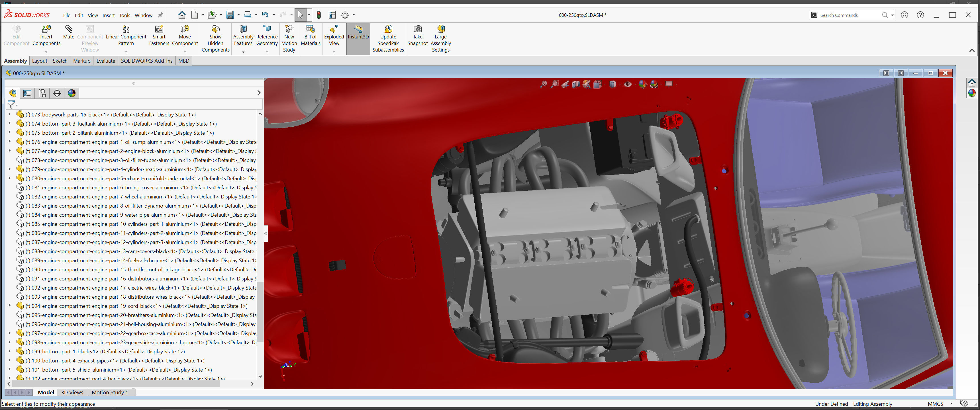The image size is (980, 410).
Task: Take Snapshot of the assembly
Action: pyautogui.click(x=417, y=29)
